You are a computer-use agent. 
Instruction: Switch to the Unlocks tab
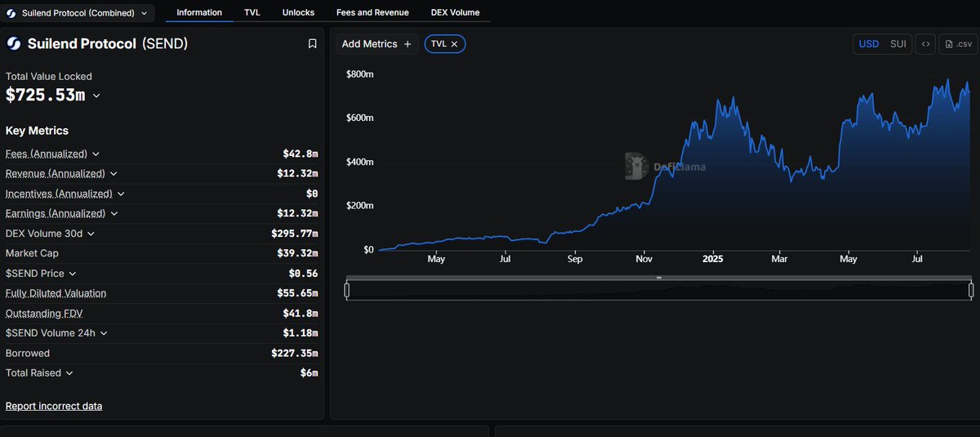tap(298, 13)
